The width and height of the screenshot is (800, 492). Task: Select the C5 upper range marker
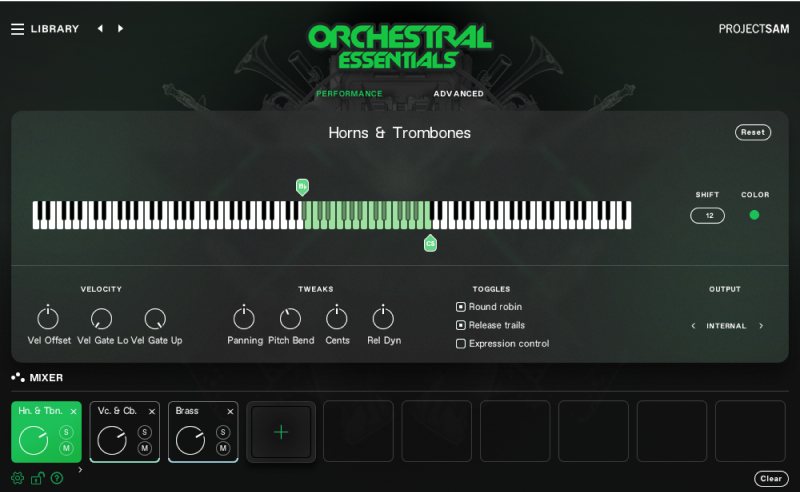point(430,243)
